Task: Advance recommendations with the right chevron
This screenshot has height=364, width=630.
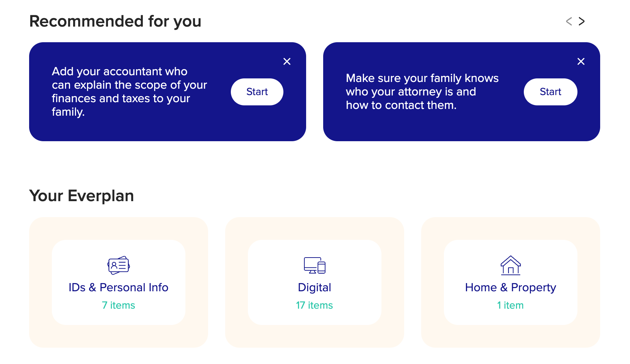Action: click(582, 21)
